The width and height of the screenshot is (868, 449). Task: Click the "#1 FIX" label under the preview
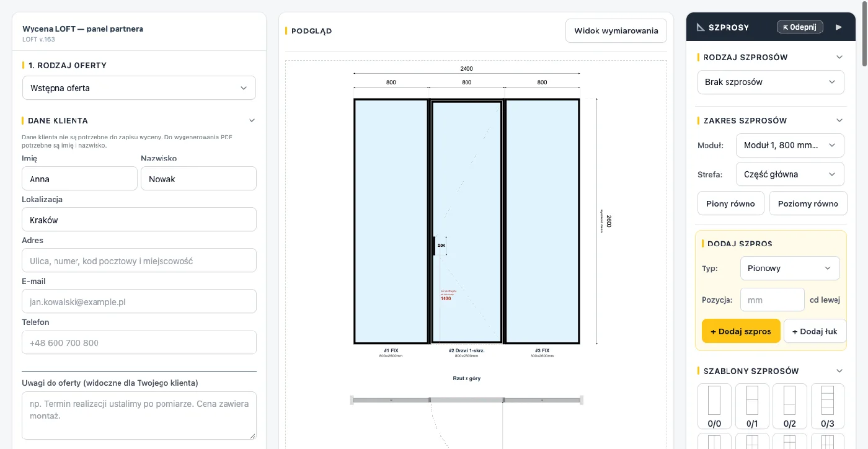(391, 350)
